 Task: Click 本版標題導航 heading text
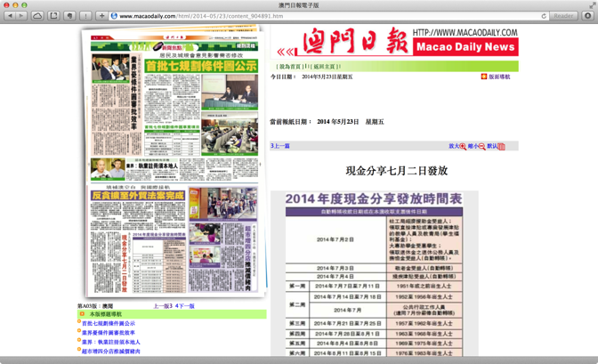[106, 314]
